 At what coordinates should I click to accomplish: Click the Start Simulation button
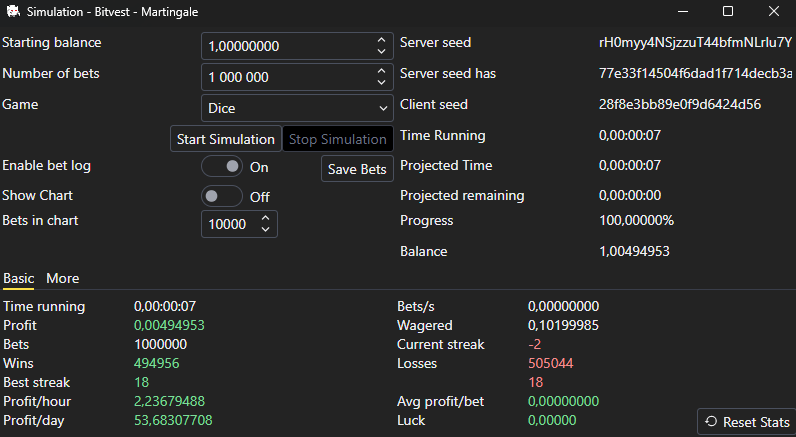tap(226, 139)
